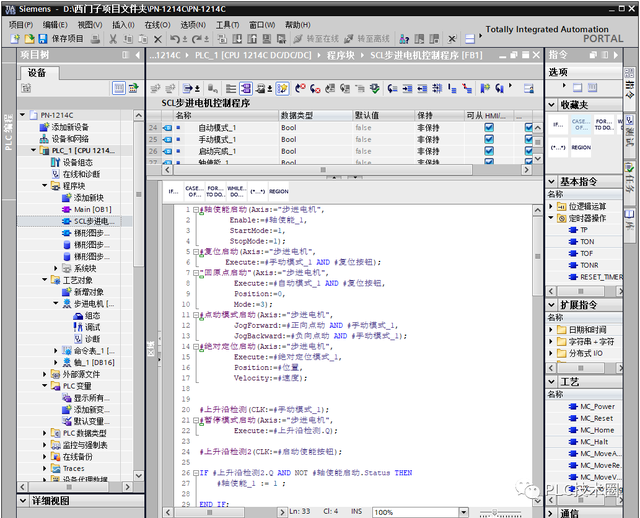Select TONR timer instruction

[584, 265]
